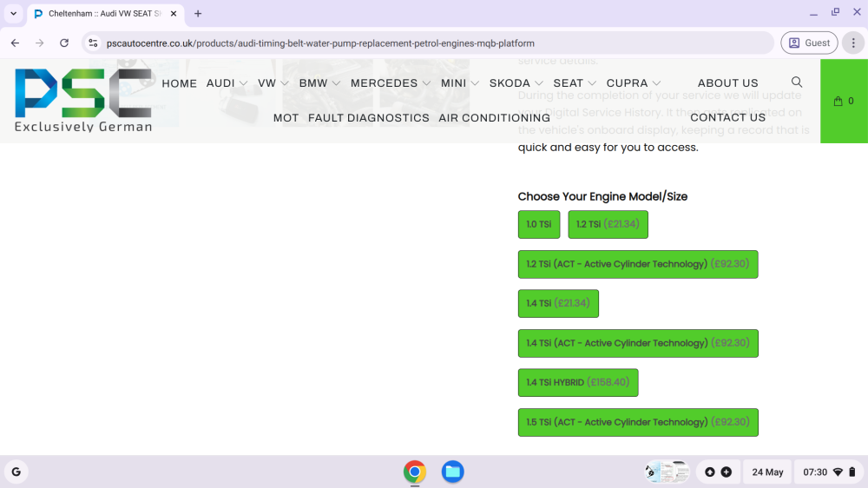Open AIR CONDITIONING page

[495, 118]
